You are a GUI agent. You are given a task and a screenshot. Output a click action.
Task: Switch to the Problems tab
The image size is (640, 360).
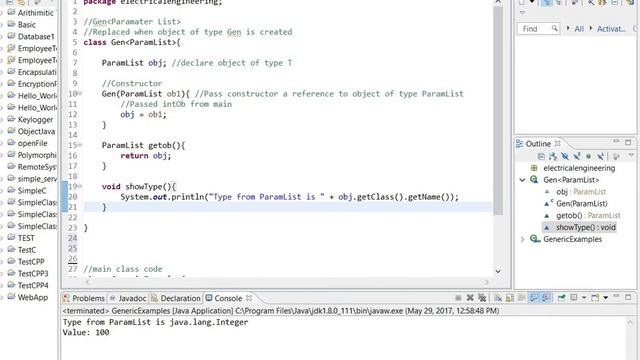[84, 298]
